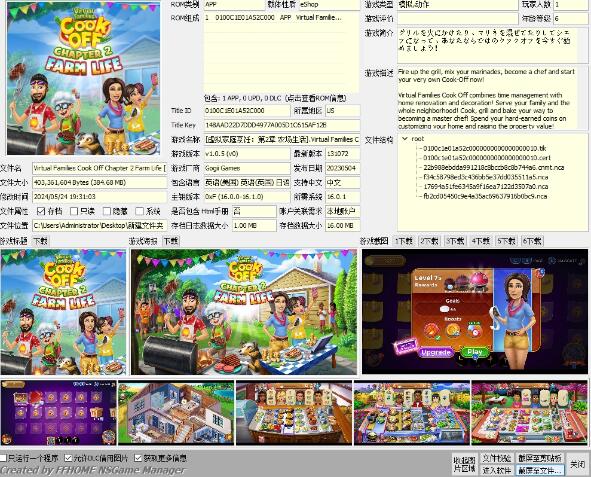591x477 pixels.
Task: Click 4下载 screenshot download button
Action: (x=481, y=241)
